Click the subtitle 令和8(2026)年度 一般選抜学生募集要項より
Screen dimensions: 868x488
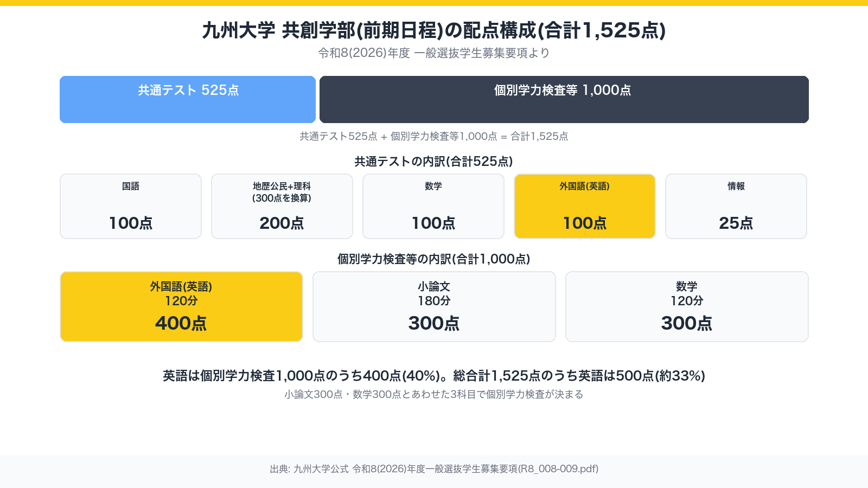pyautogui.click(x=434, y=53)
